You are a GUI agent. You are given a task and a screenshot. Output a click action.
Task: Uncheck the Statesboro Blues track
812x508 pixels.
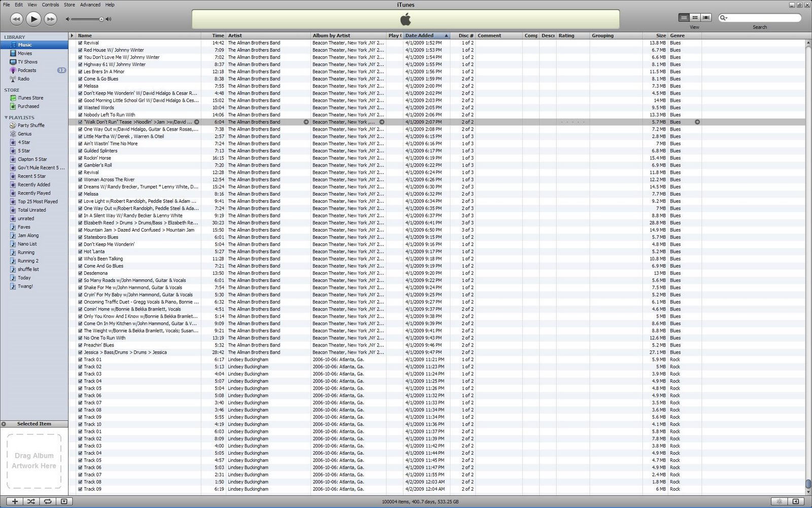point(80,237)
